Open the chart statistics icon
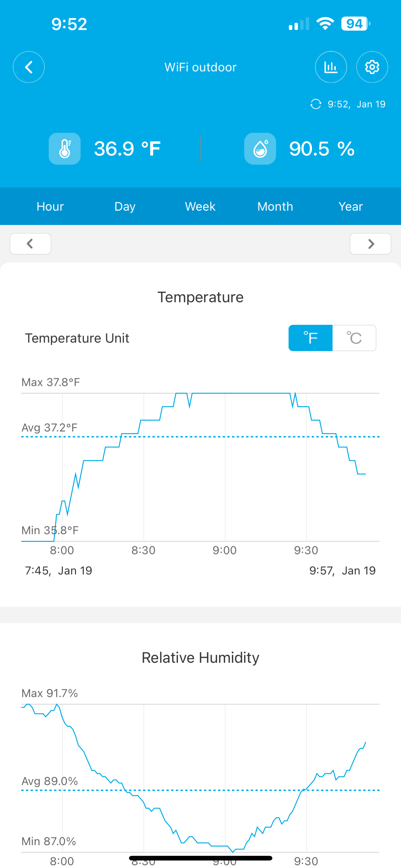401x868 pixels. [x=331, y=67]
